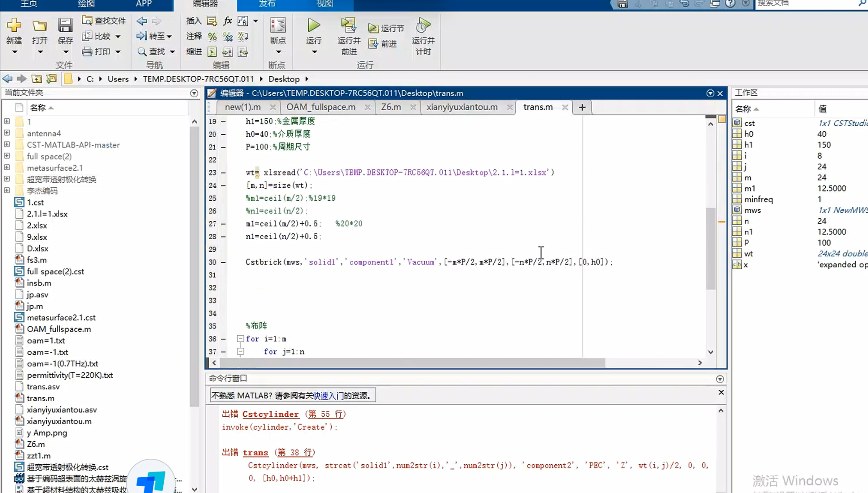Switch to the 视图 ribbon tab
The width and height of the screenshot is (868, 493).
pos(325,4)
